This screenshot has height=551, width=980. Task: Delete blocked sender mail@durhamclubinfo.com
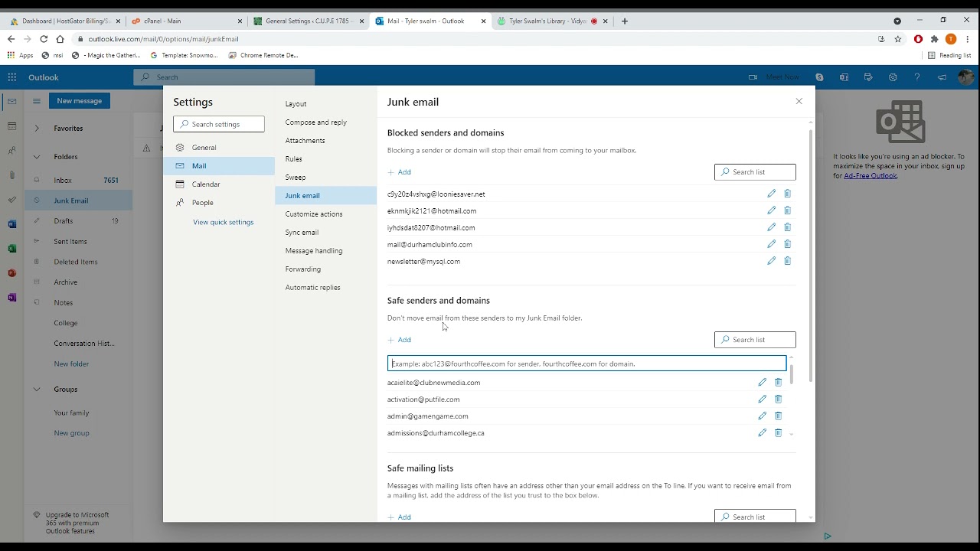pos(787,244)
